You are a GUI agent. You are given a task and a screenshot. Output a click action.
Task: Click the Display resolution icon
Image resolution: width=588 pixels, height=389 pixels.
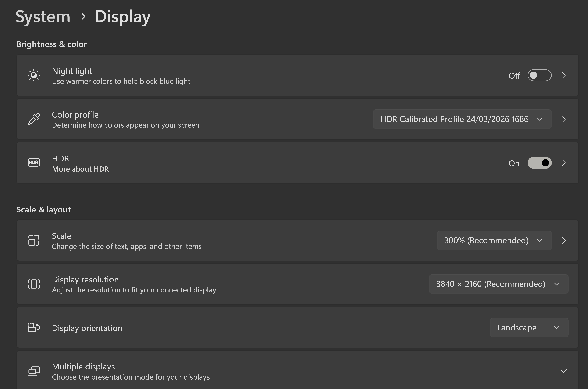[34, 284]
